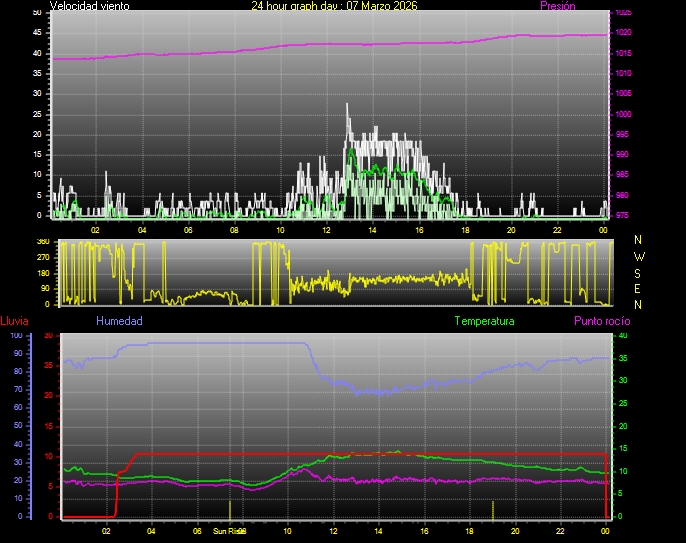Select the blue 'Humedad' legend label
Viewport: 686px width, 543px height.
pyautogui.click(x=119, y=322)
